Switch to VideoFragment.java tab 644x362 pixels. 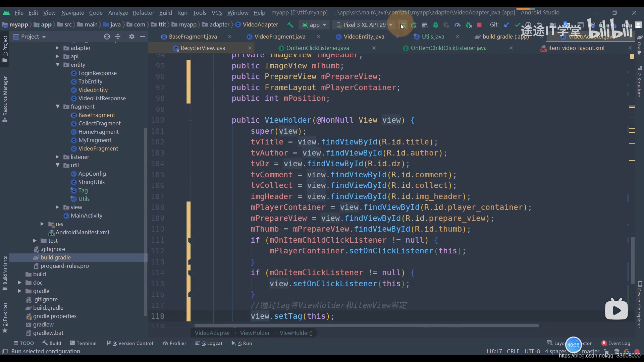pyautogui.click(x=280, y=37)
